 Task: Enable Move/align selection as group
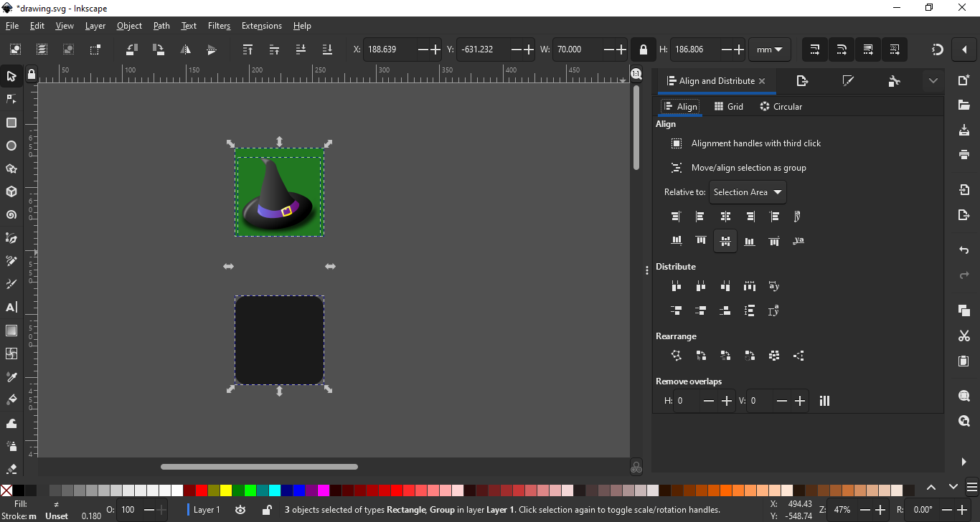coord(676,168)
